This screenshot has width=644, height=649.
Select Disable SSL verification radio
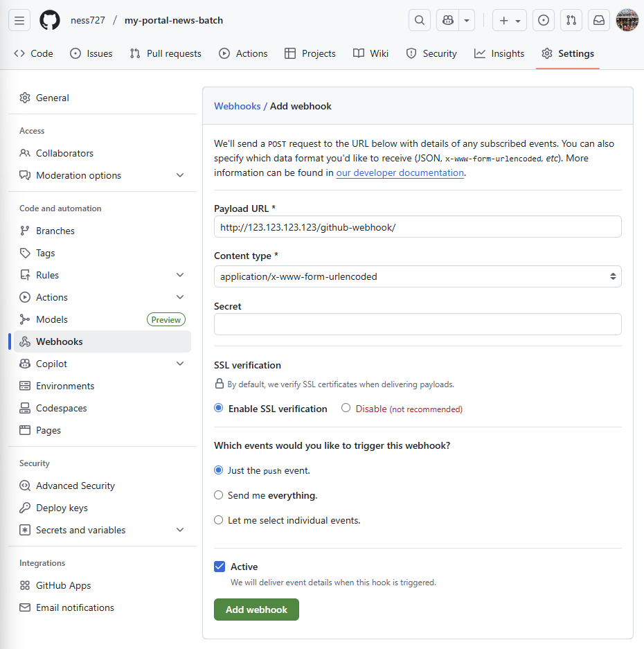pos(346,408)
